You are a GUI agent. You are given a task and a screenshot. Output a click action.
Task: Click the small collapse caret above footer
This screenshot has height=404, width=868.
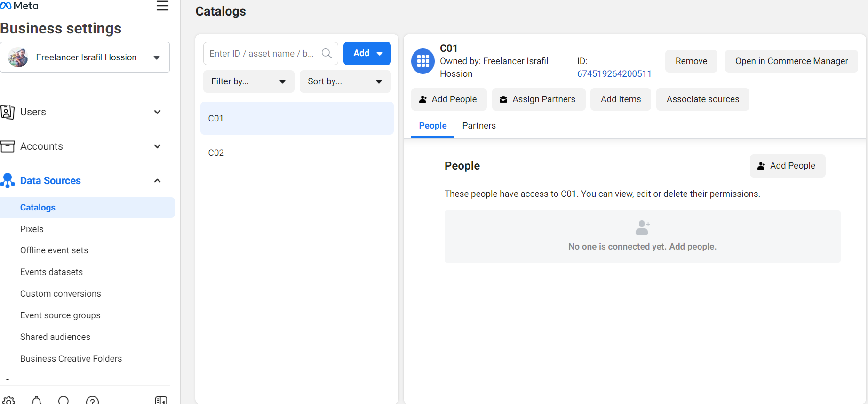[x=8, y=379]
